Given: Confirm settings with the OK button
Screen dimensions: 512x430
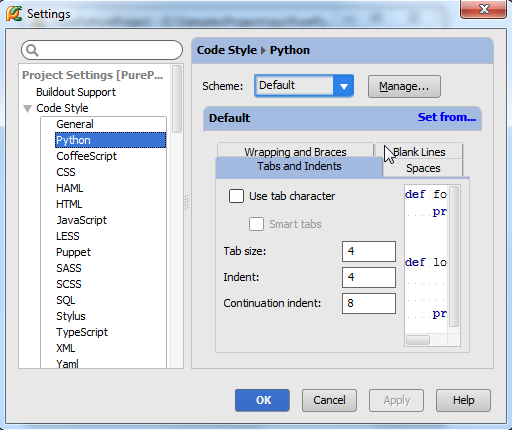Looking at the screenshot, I should click(262, 400).
